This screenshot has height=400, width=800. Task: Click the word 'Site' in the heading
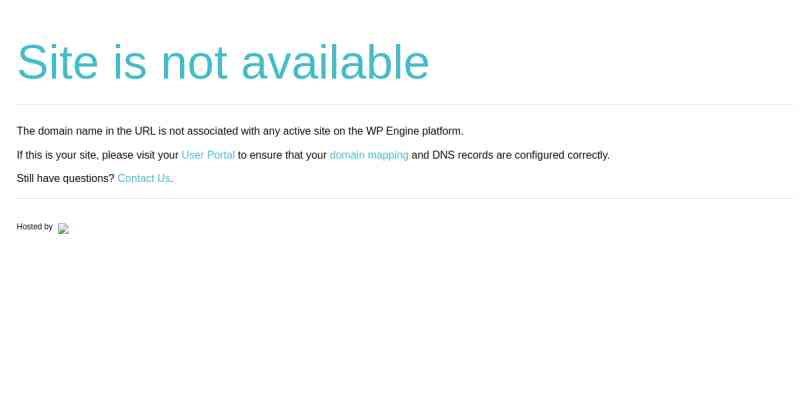coord(58,62)
